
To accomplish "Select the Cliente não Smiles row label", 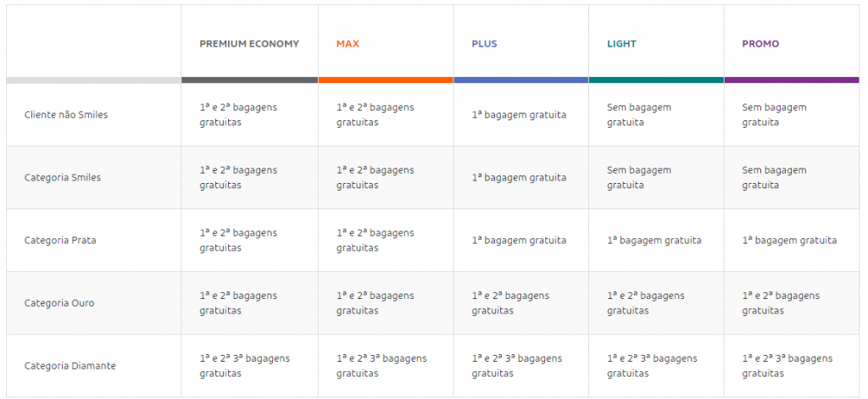I will (66, 115).
